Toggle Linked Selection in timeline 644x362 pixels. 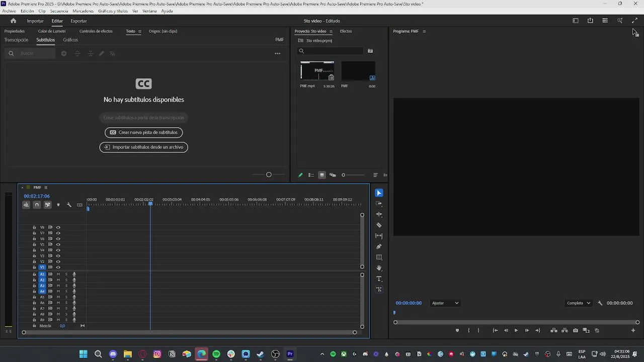47,205
